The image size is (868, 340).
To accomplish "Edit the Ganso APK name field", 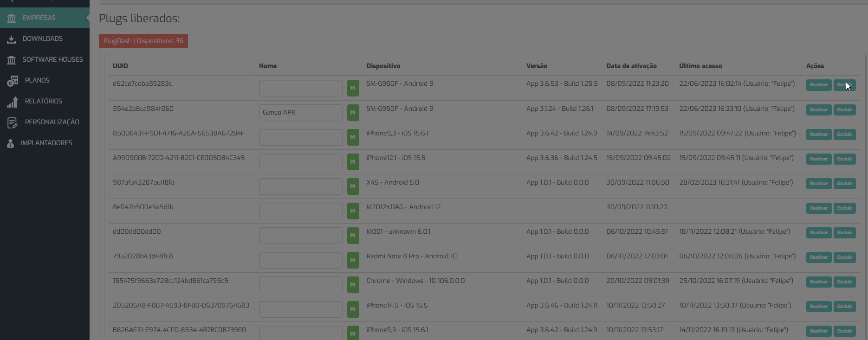I will pos(301,113).
